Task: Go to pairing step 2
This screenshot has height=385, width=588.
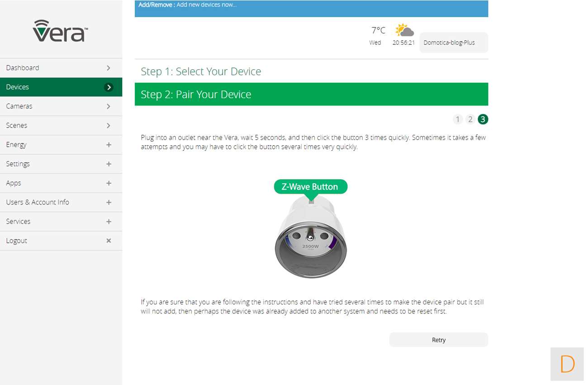Action: click(470, 119)
